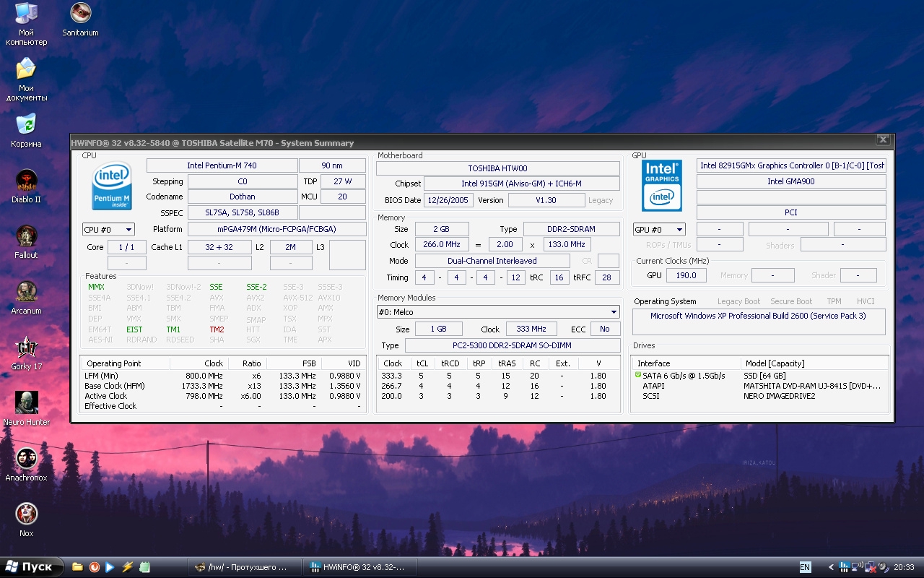Click the system clock showing 20:33
Screen dimensions: 924x578
904,567
